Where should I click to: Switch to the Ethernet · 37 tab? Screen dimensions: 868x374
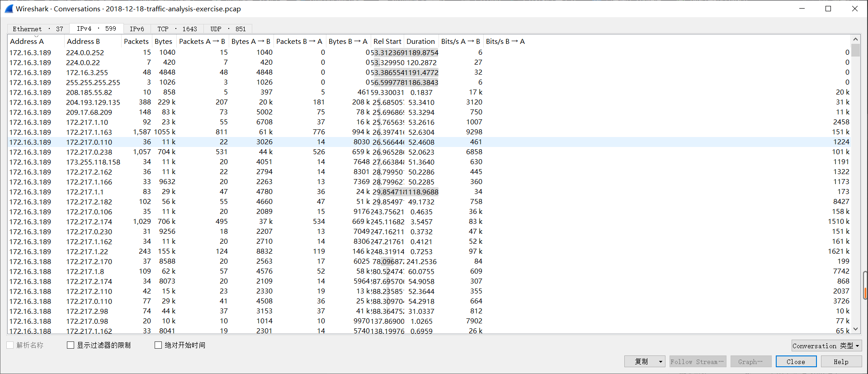[38, 29]
